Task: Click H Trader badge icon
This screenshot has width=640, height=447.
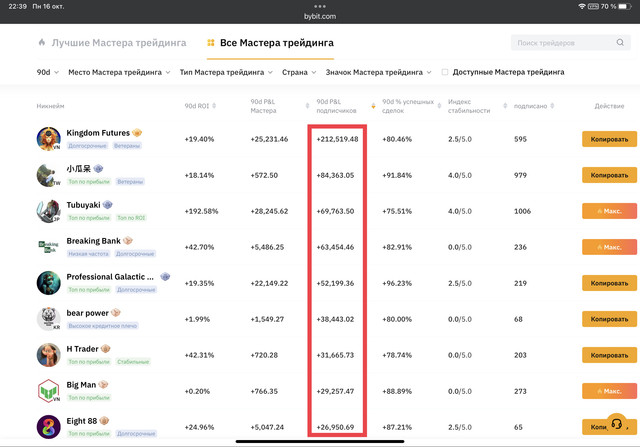Action: (105, 349)
